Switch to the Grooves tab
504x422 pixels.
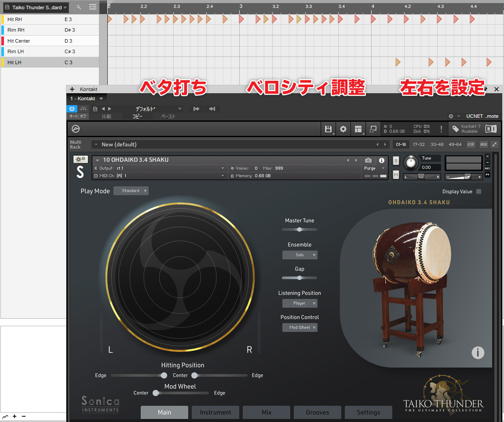point(317,412)
